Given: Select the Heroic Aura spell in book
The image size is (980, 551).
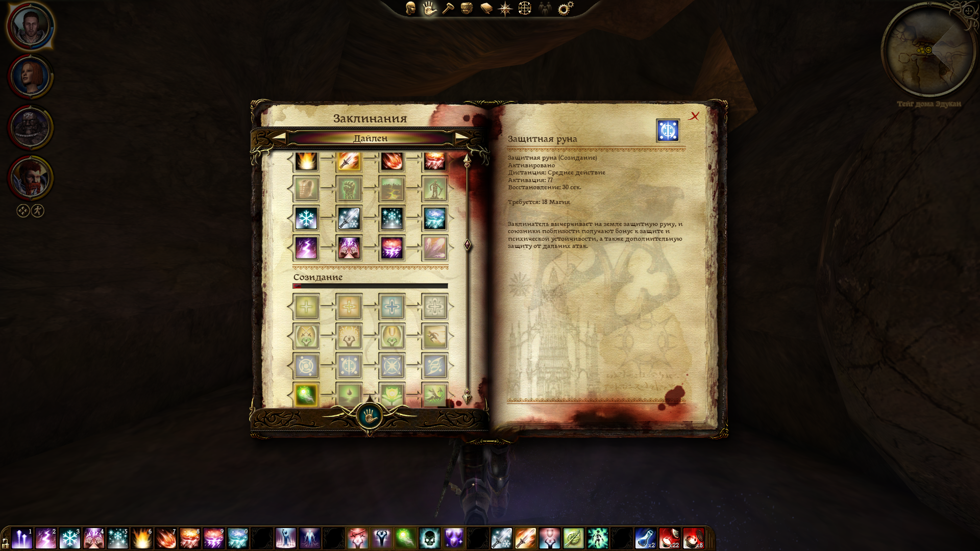Looking at the screenshot, I should point(349,336).
